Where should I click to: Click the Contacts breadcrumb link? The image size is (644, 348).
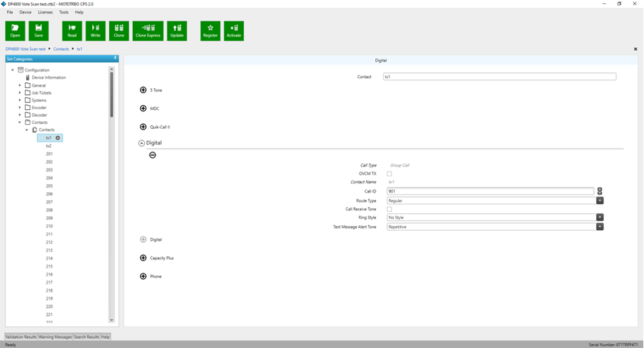pyautogui.click(x=61, y=49)
